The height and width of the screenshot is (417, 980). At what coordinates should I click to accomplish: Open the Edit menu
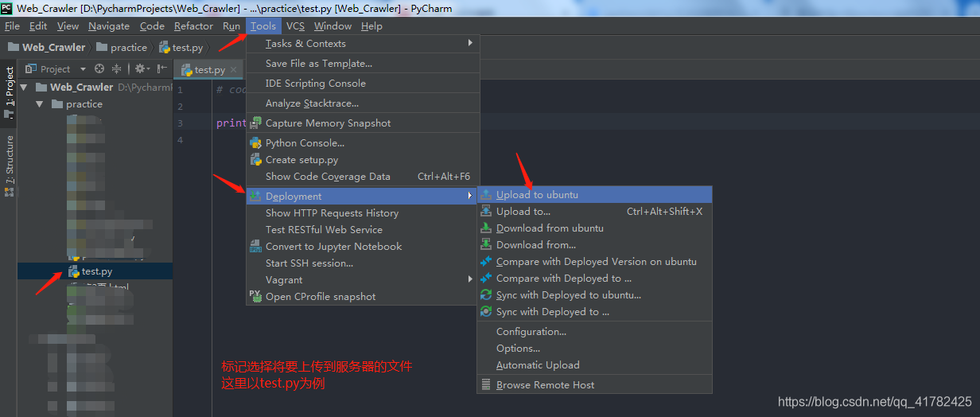click(x=38, y=26)
